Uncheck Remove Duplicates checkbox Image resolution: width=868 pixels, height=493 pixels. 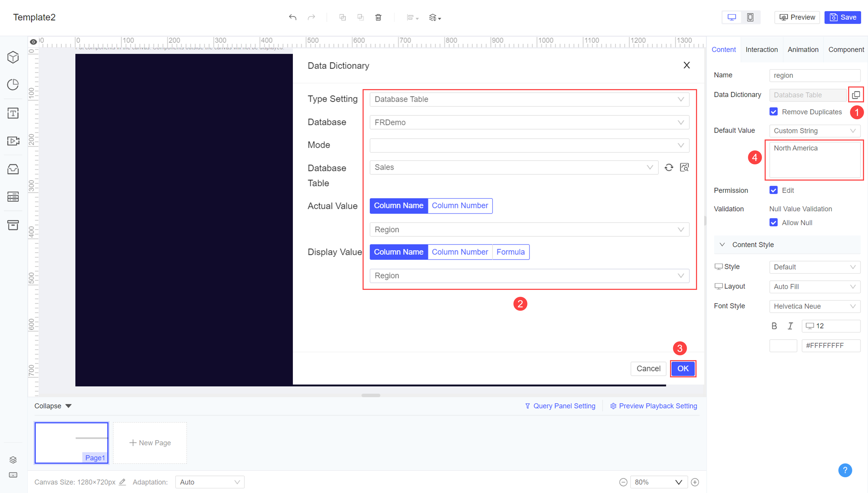[773, 112]
